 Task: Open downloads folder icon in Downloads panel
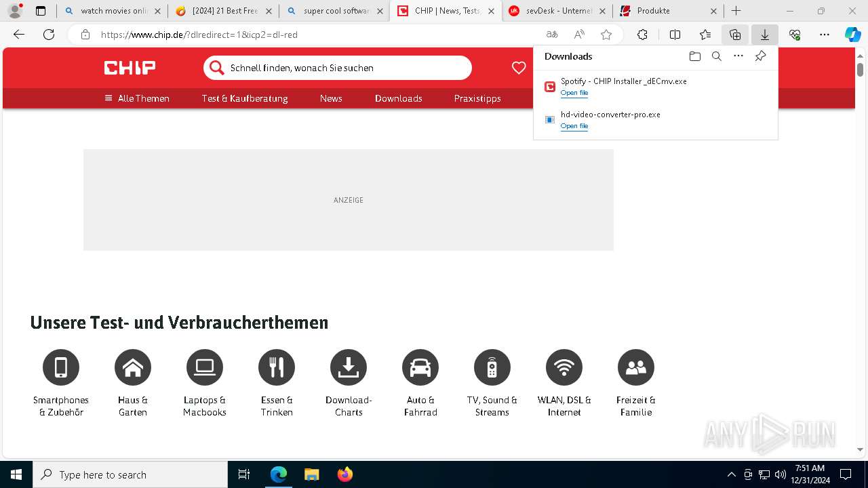[694, 56]
